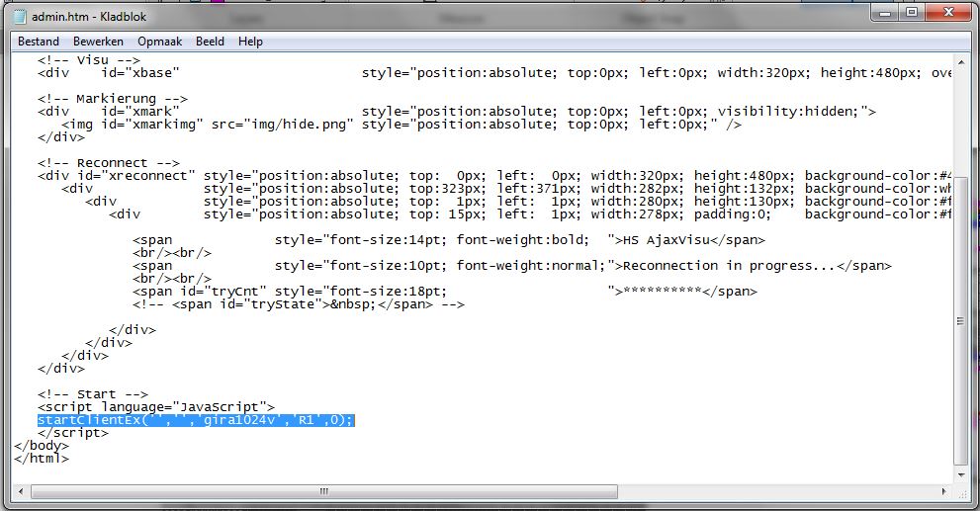Open the Beeld menu
The height and width of the screenshot is (511, 980).
tap(210, 42)
